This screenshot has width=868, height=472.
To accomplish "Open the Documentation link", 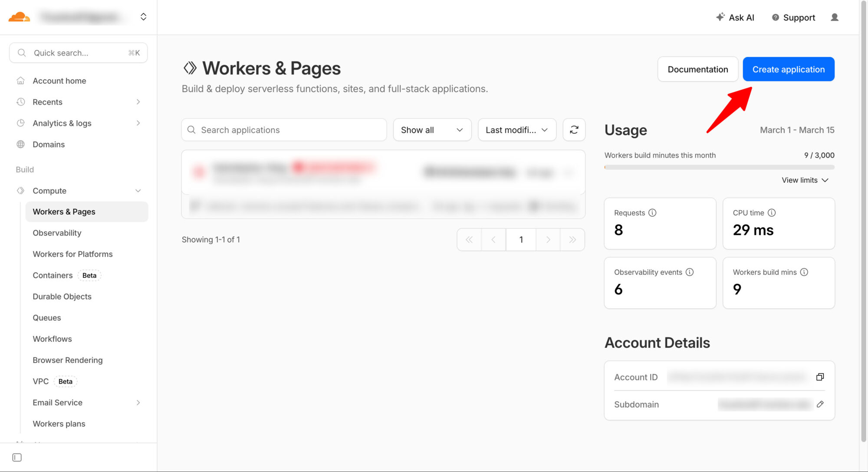I will pyautogui.click(x=697, y=69).
